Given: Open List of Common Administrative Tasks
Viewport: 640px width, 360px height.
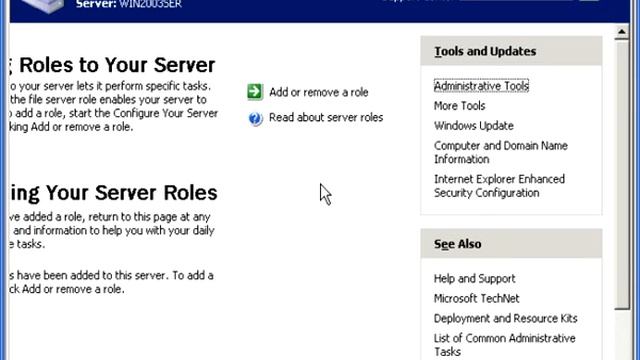Looking at the screenshot, I should tap(504, 345).
